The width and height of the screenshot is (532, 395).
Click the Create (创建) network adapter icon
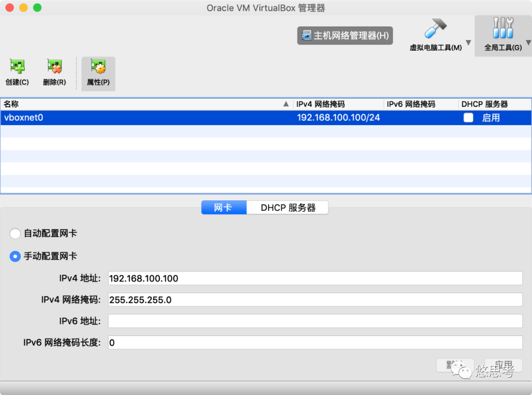(17, 66)
